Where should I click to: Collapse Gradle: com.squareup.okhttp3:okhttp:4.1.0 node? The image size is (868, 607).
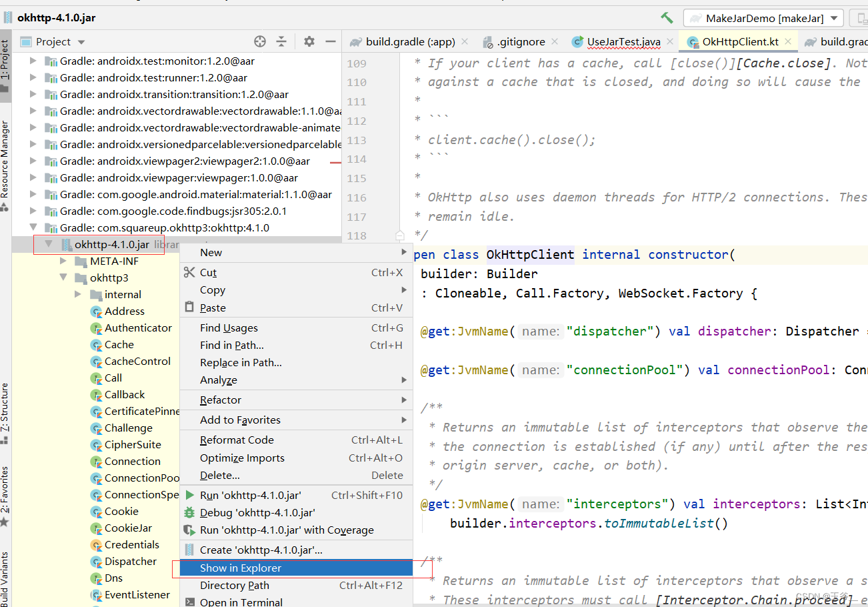pos(33,227)
